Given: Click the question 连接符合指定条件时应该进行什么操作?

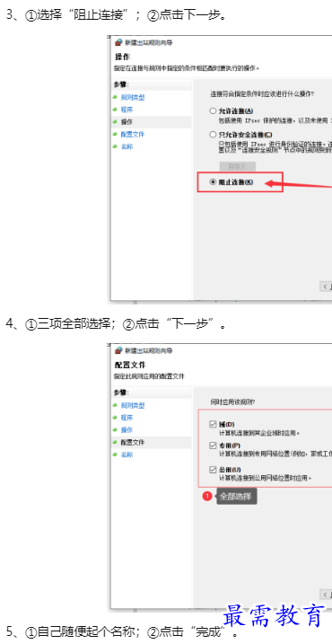Looking at the screenshot, I should pyautogui.click(x=262, y=94).
